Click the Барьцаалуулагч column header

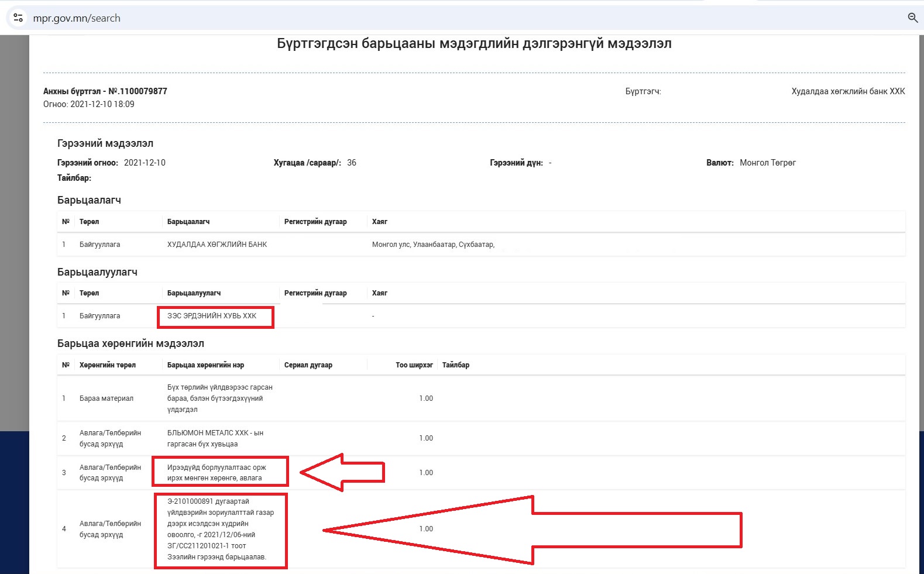coord(194,293)
